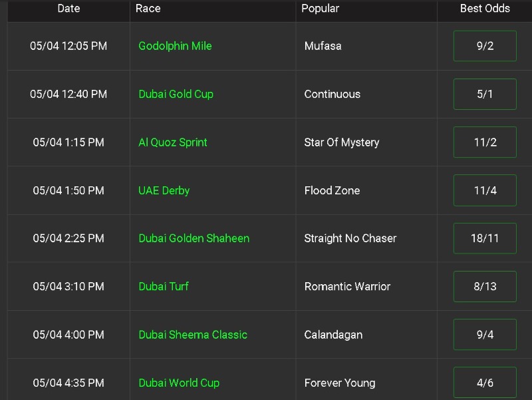Select the Al Quoz Sprint link
This screenshot has height=400, width=532.
173,142
